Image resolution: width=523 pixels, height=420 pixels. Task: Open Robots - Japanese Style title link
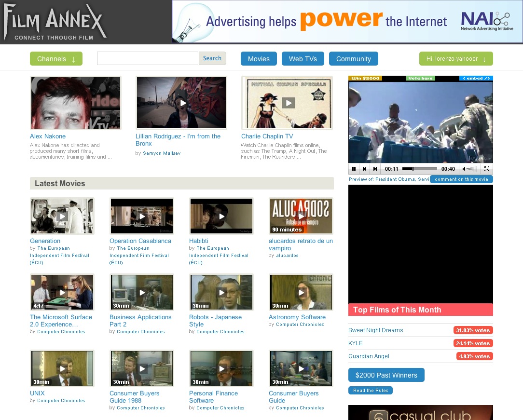[x=216, y=321]
